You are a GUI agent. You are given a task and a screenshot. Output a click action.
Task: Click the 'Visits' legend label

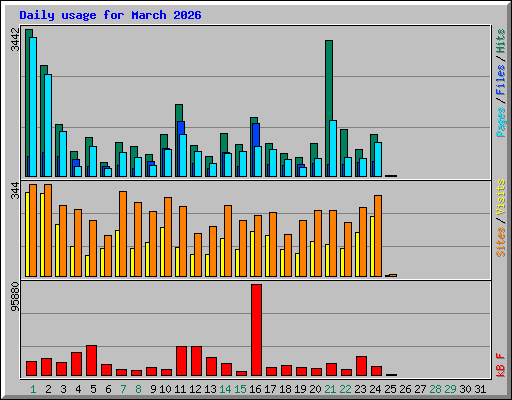click(x=501, y=198)
